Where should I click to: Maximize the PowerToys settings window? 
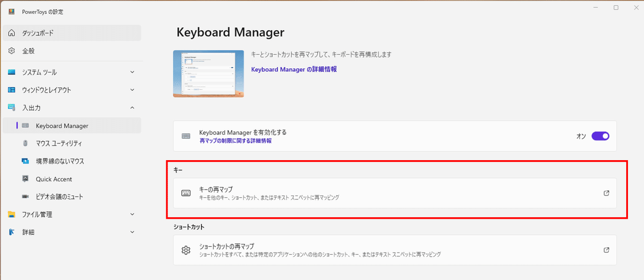(616, 8)
